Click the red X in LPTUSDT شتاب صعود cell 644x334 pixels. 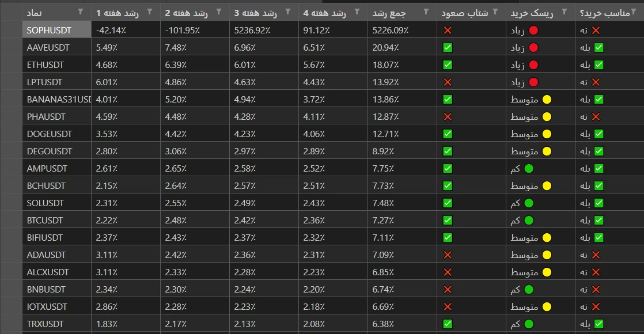pyautogui.click(x=448, y=82)
